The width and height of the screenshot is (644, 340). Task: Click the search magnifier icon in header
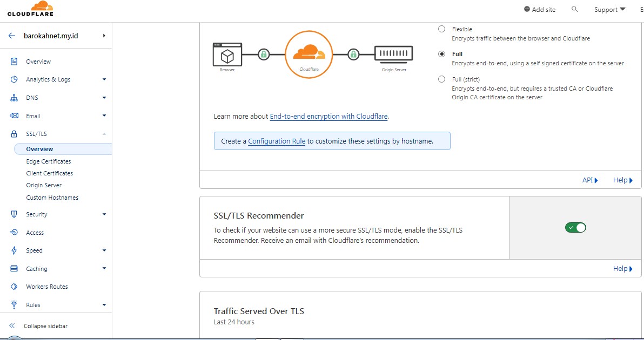[575, 9]
